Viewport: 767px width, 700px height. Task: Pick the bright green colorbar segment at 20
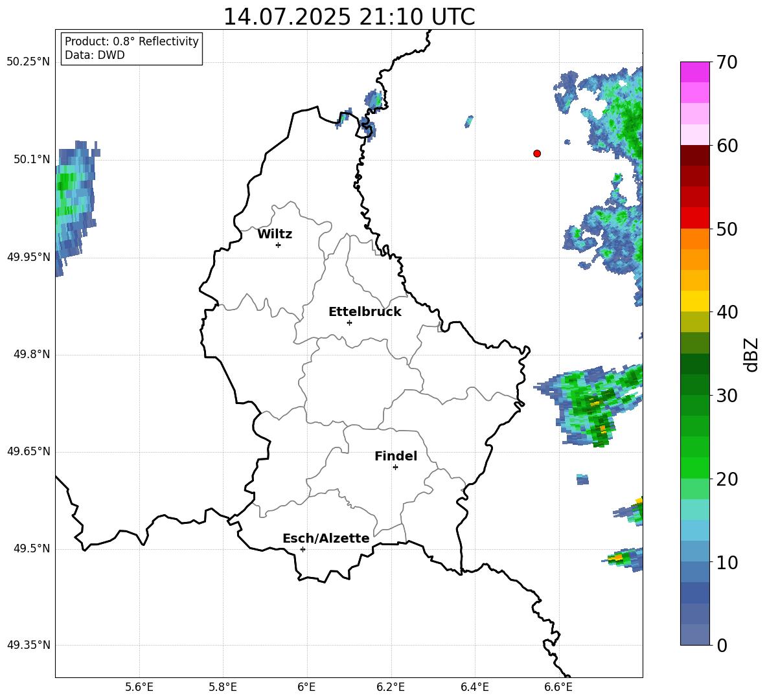[x=694, y=468]
